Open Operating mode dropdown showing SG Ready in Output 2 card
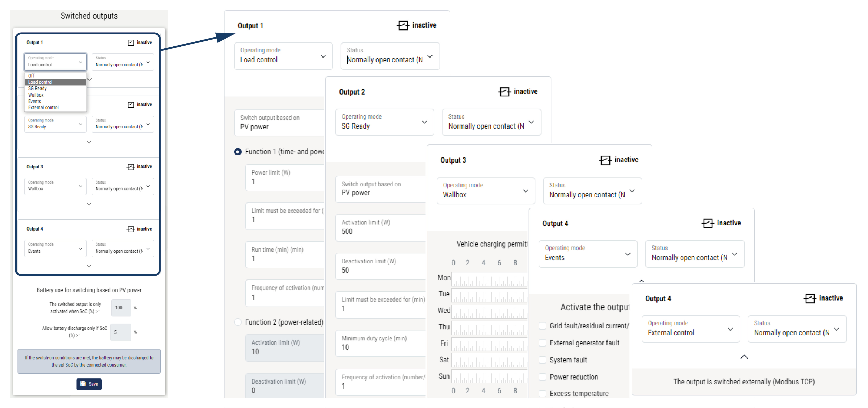This screenshot has width=868, height=408. (x=384, y=122)
